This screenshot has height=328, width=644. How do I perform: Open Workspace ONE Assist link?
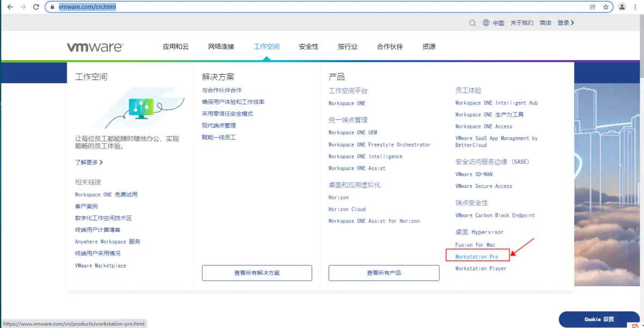tap(357, 168)
